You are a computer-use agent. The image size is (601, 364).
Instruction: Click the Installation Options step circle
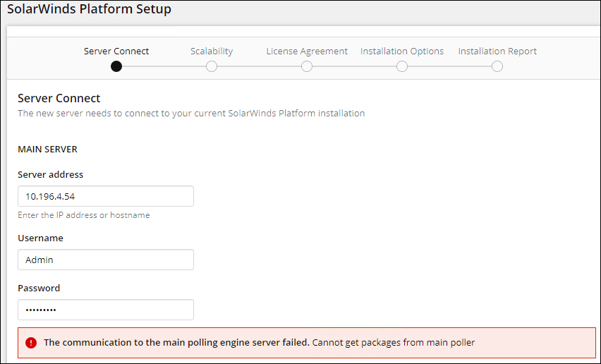[x=402, y=66]
